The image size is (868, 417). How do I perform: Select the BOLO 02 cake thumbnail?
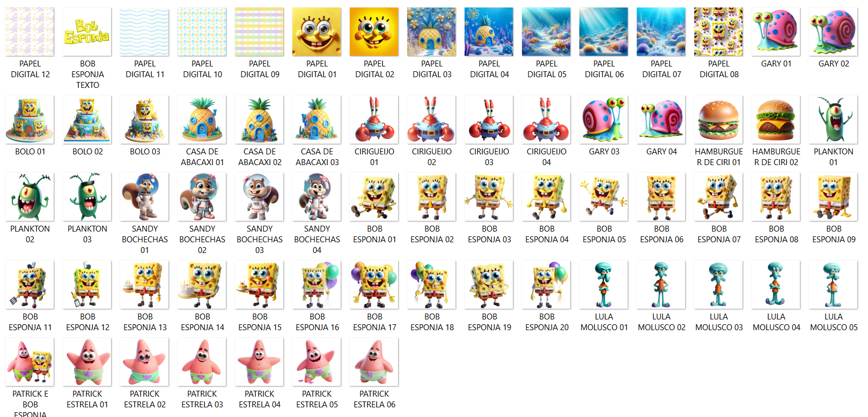pyautogui.click(x=87, y=120)
